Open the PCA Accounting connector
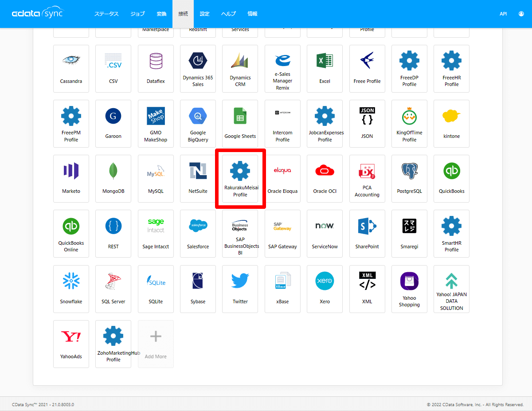 point(367,179)
